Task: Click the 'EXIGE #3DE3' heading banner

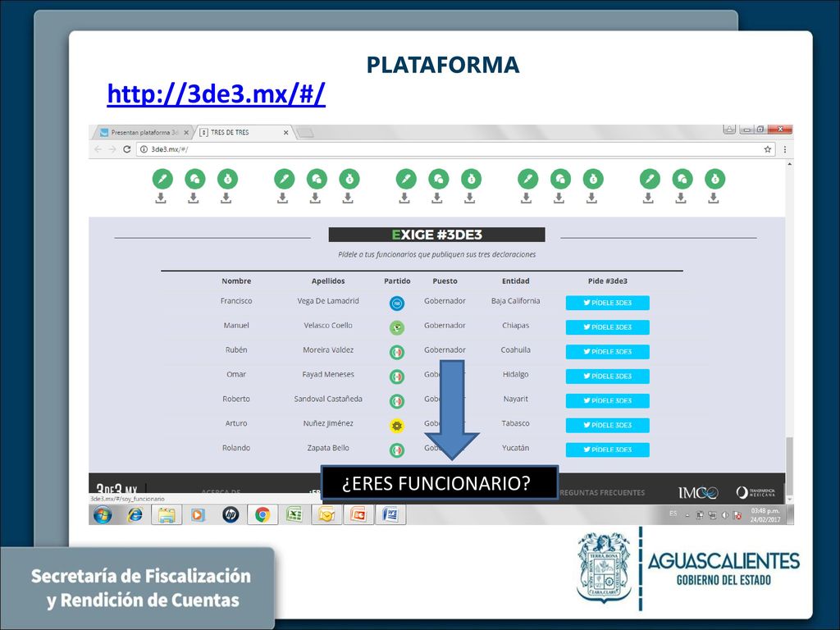Action: click(x=436, y=235)
